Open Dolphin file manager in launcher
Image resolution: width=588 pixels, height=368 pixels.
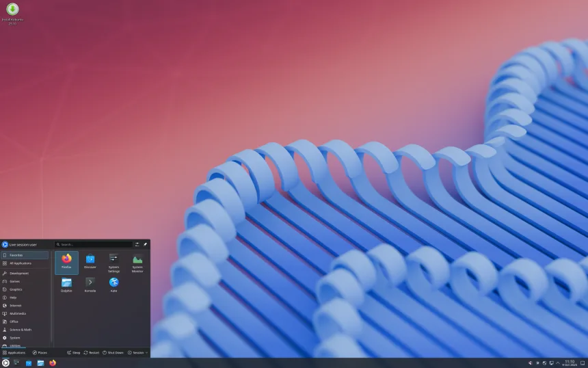point(66,285)
